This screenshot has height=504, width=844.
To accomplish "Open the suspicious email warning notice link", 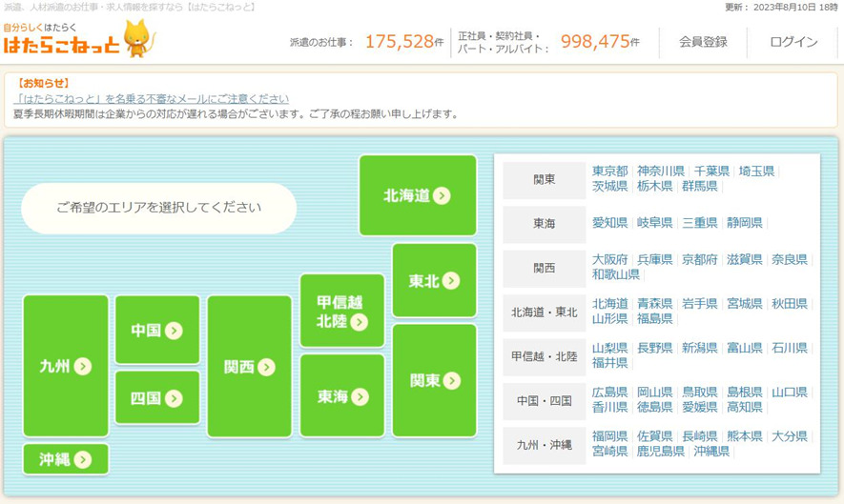I will [x=152, y=99].
